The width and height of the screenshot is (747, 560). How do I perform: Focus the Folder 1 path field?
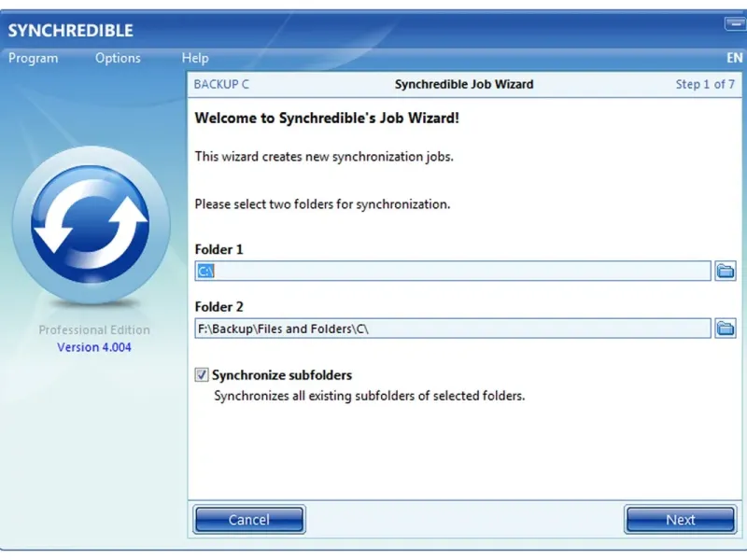pyautogui.click(x=453, y=271)
